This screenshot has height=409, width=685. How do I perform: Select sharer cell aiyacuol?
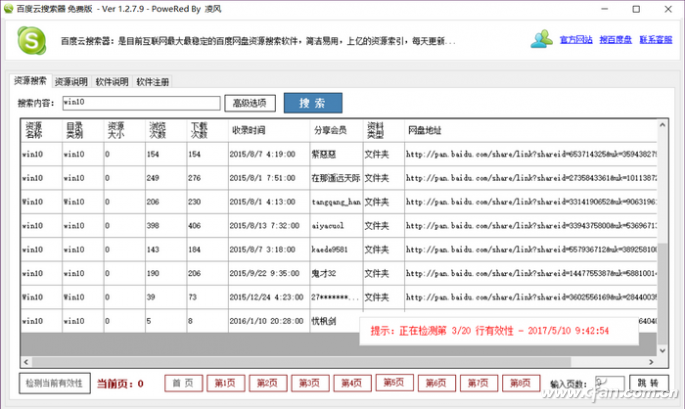(x=336, y=225)
